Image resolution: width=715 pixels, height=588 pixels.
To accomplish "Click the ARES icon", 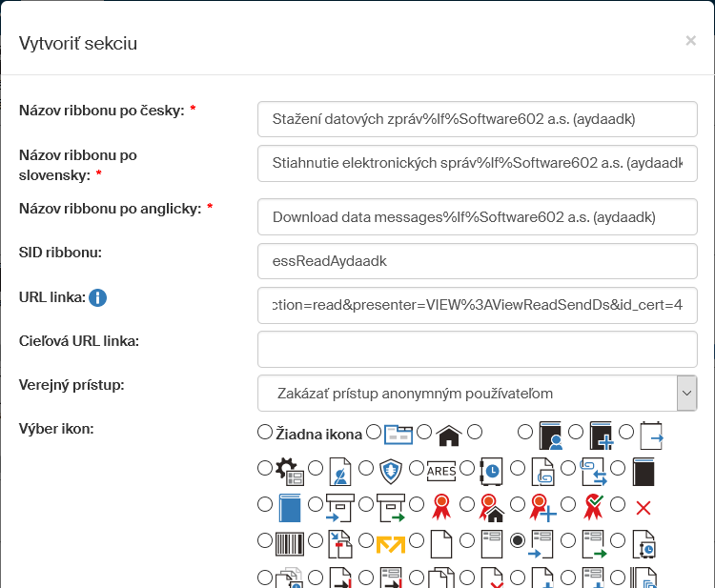I will point(441,470).
